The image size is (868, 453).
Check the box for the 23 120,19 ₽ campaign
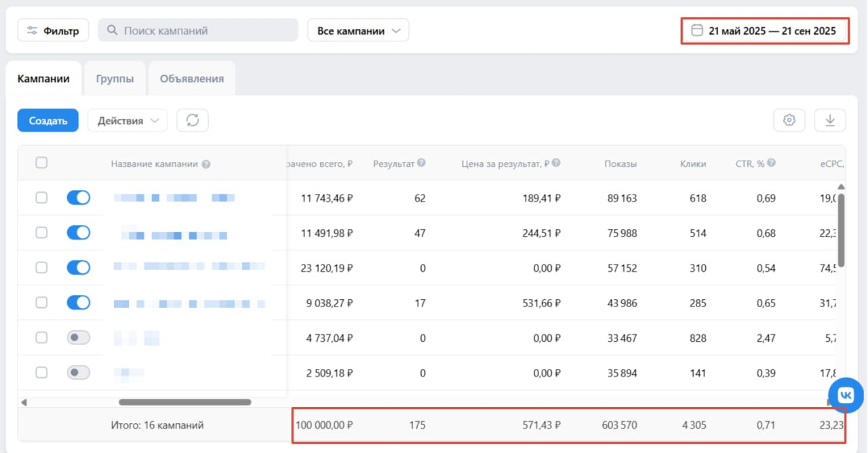pos(41,268)
